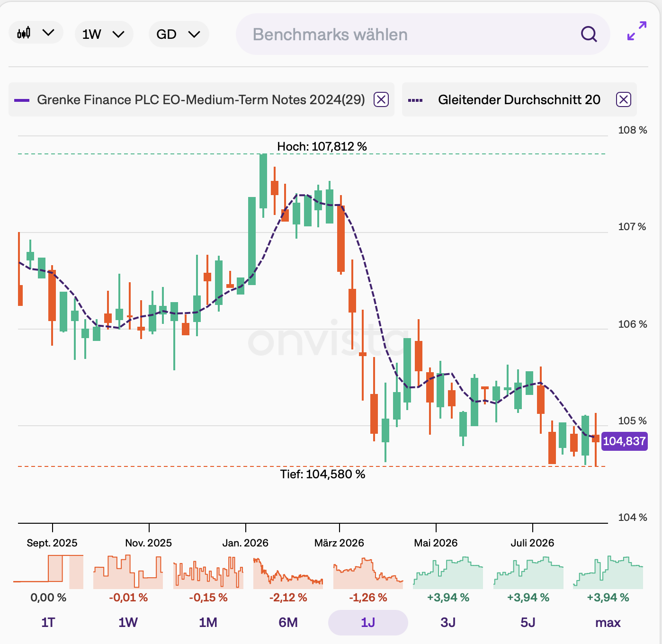Click the Juli 2026 axis label
Image resolution: width=662 pixels, height=644 pixels.
tap(532, 543)
